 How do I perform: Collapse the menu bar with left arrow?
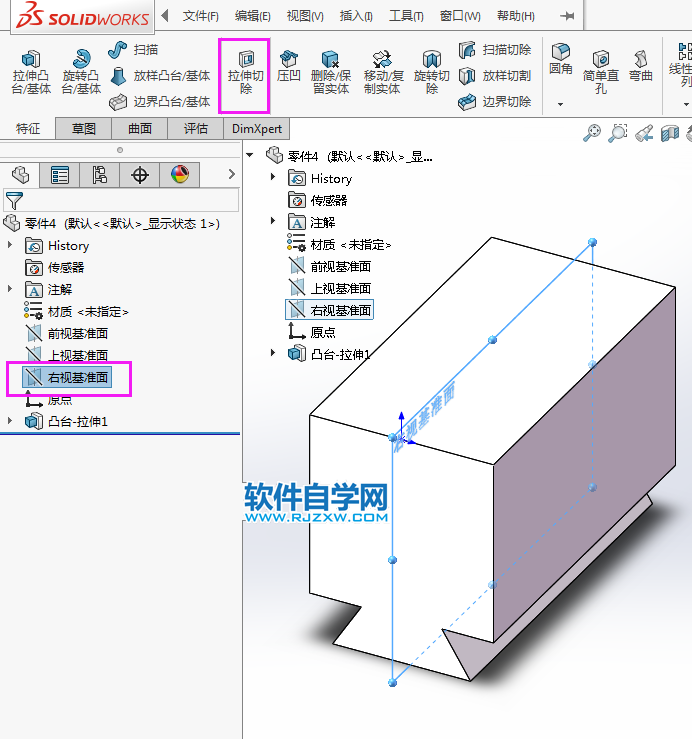[165, 16]
